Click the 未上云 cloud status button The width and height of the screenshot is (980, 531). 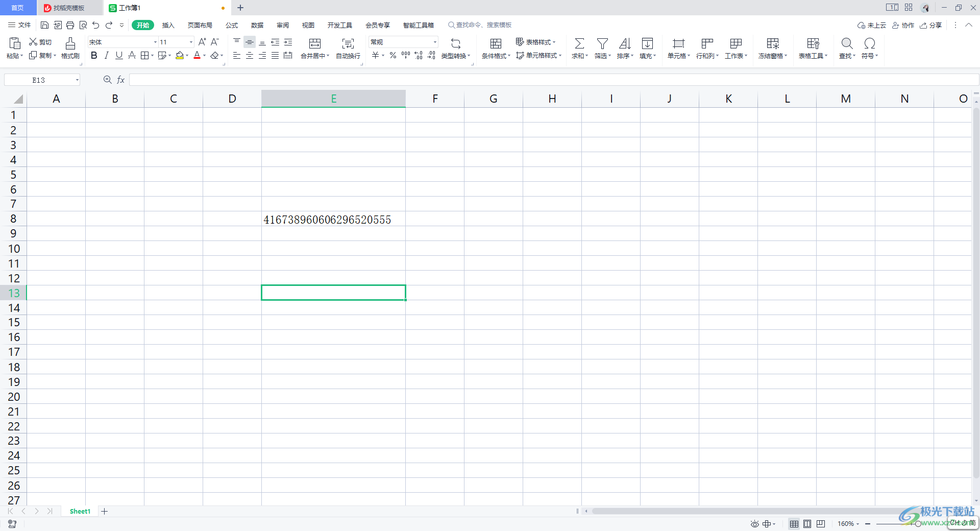coord(872,25)
